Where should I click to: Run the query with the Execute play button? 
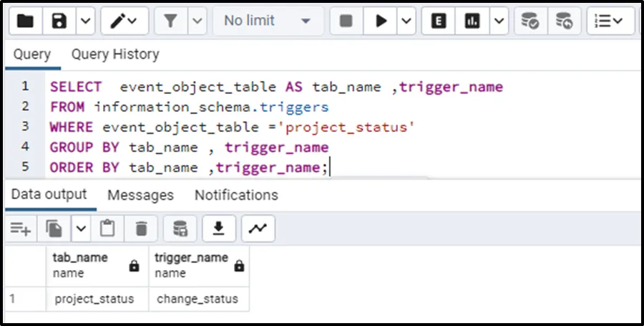[379, 21]
